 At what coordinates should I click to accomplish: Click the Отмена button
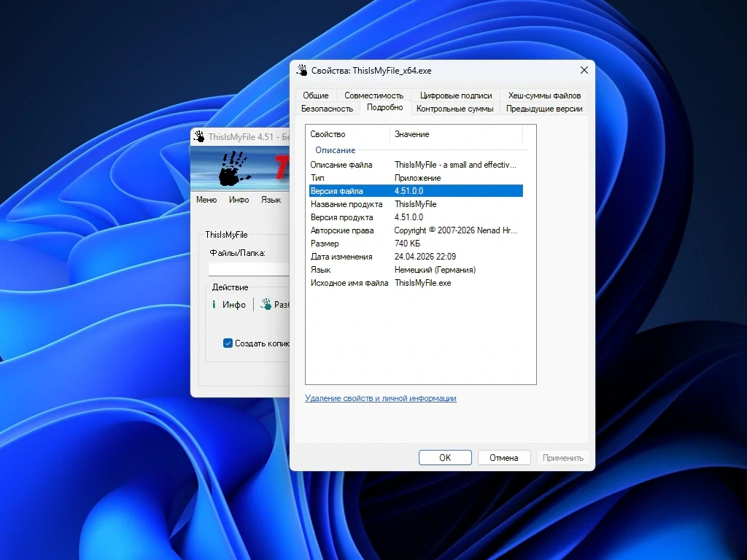pos(504,458)
